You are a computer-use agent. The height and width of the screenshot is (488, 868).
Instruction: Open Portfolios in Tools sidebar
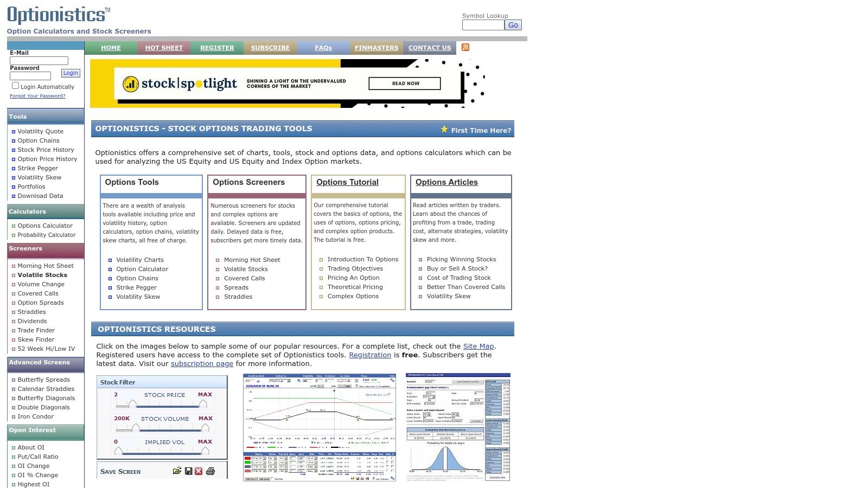click(x=31, y=187)
